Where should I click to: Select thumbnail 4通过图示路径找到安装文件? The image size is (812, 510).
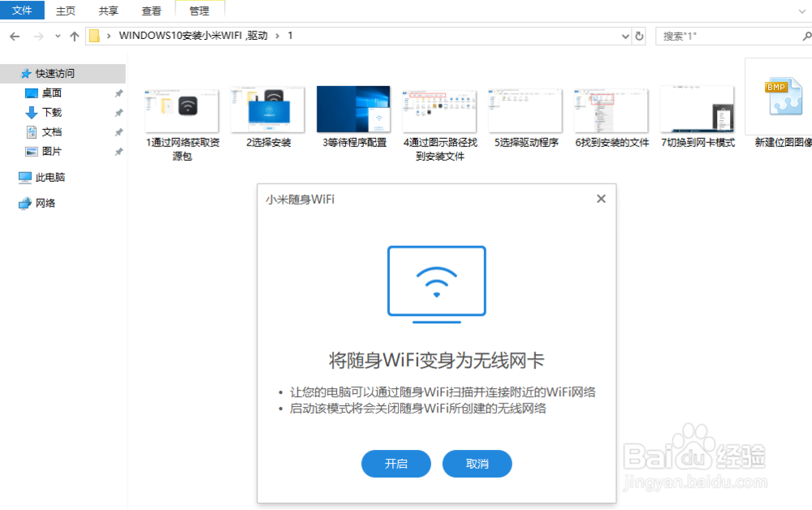[x=439, y=110]
